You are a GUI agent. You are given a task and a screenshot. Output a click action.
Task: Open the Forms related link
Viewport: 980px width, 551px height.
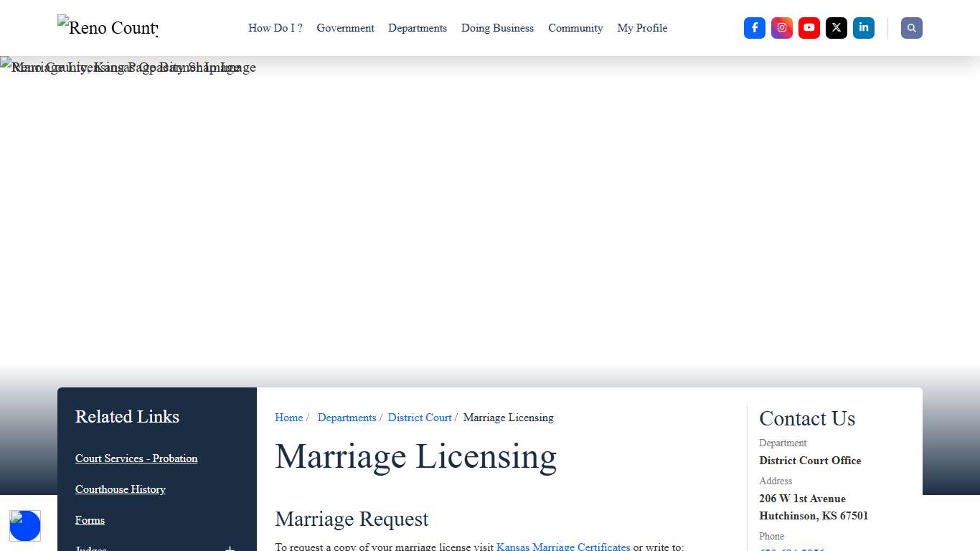point(90,520)
